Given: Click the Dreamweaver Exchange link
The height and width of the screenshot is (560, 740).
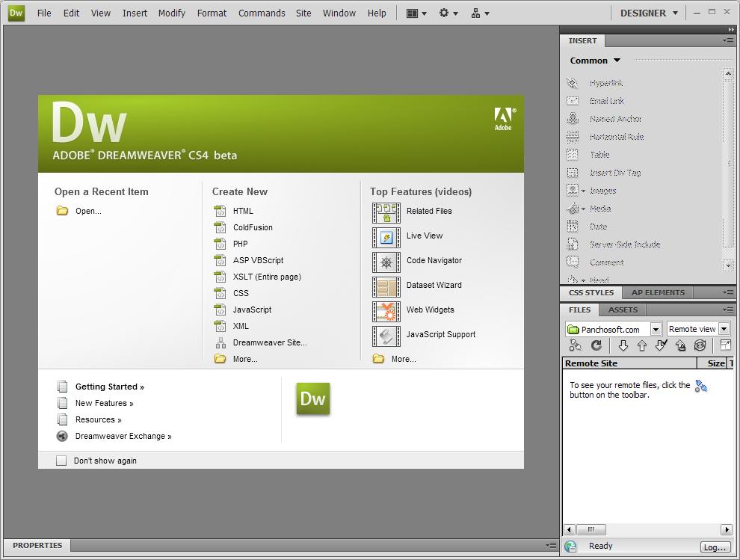Looking at the screenshot, I should pos(123,437).
